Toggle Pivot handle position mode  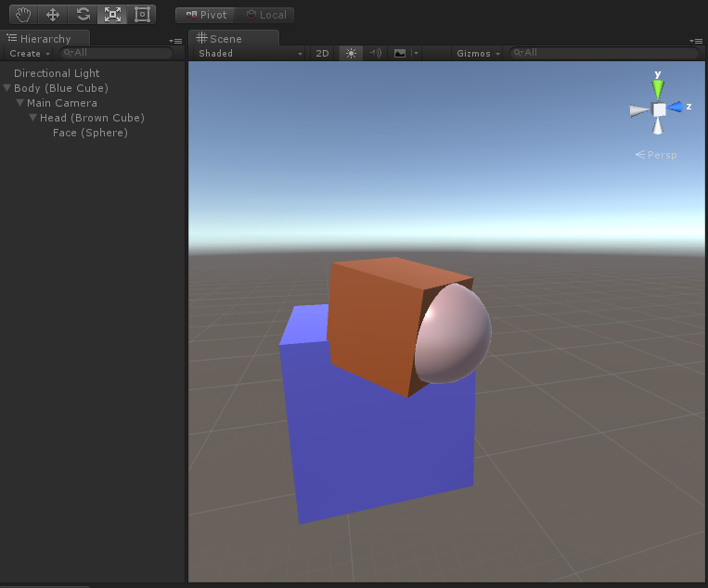coord(205,15)
